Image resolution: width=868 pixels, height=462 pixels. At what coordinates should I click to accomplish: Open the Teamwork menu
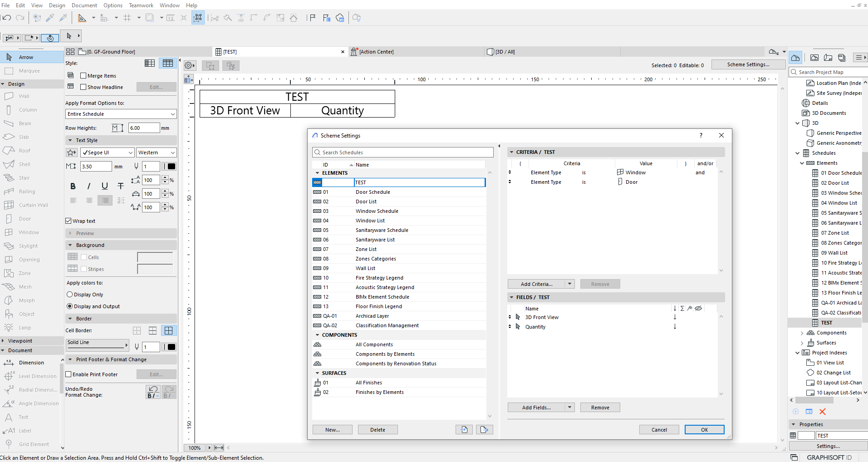tap(141, 5)
